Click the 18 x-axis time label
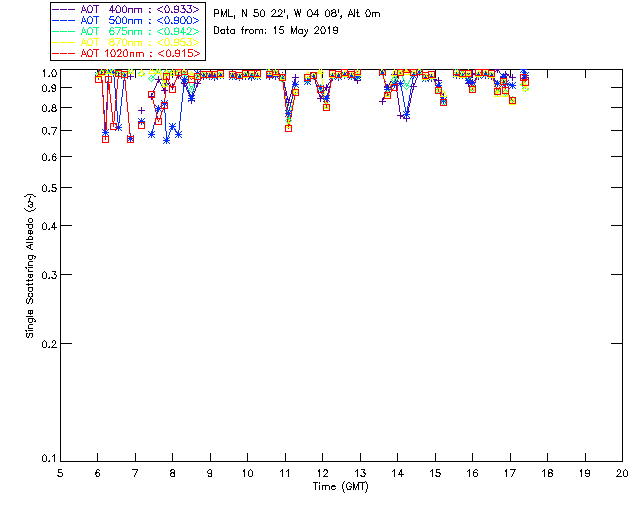This screenshot has width=640, height=512. pos(547,473)
